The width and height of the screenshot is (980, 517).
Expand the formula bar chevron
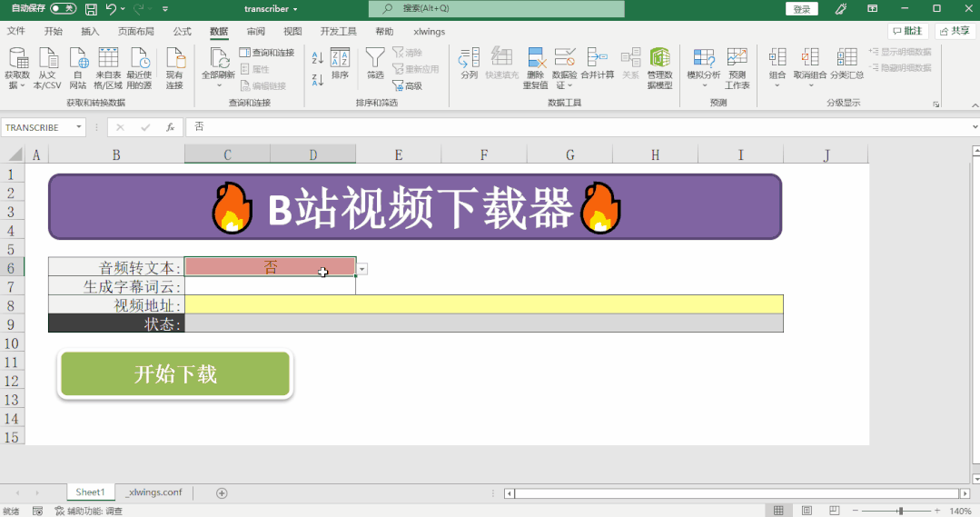click(975, 127)
